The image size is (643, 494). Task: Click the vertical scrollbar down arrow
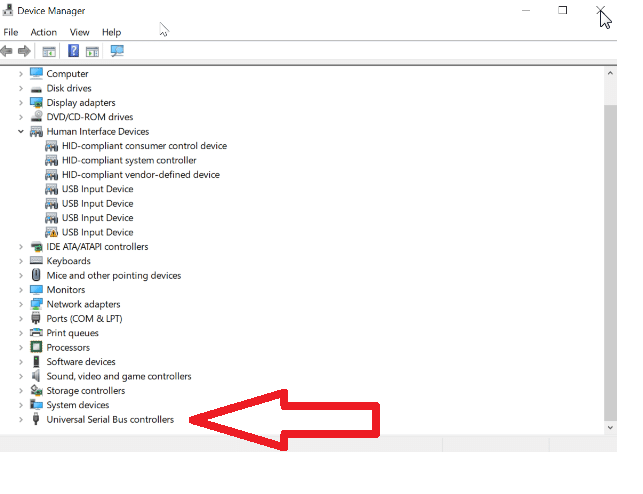click(610, 427)
